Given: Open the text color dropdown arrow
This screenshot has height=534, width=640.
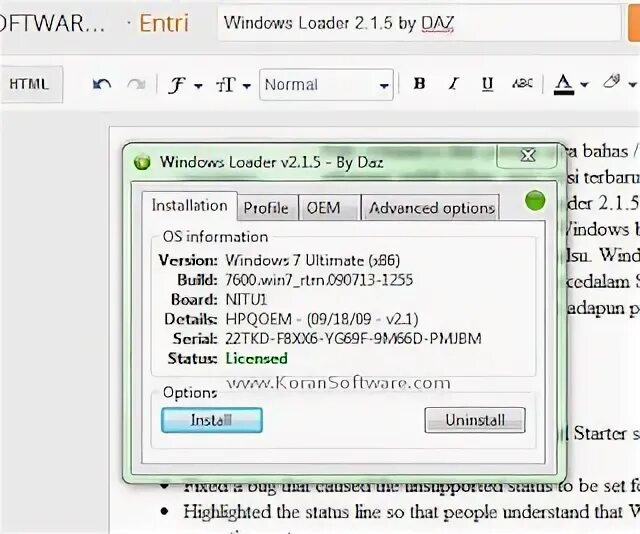Looking at the screenshot, I should pos(584,85).
